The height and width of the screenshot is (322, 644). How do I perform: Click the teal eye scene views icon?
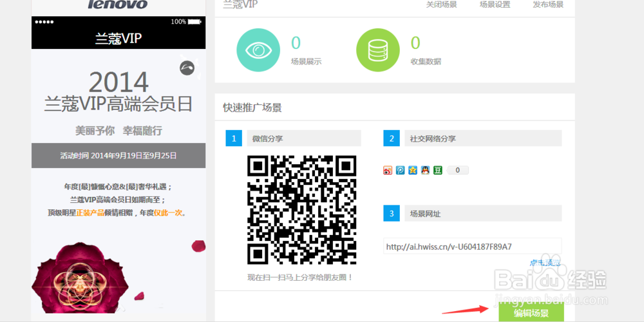pyautogui.click(x=258, y=50)
